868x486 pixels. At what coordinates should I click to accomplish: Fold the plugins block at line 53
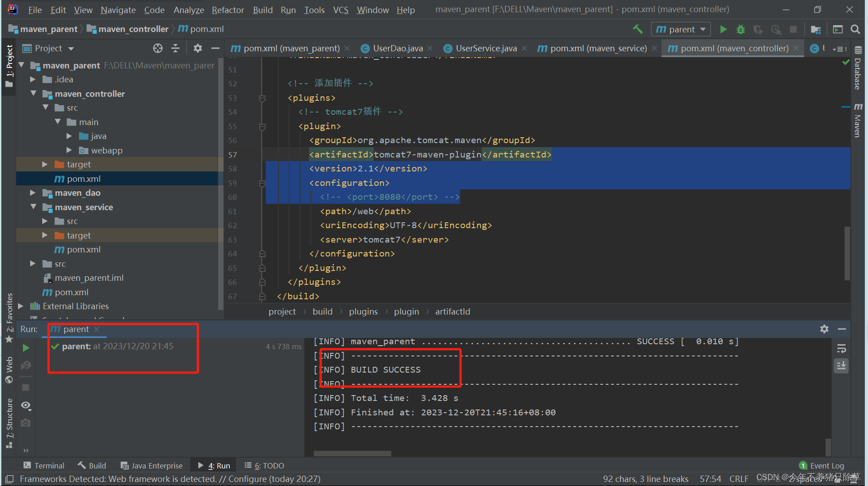coord(262,98)
